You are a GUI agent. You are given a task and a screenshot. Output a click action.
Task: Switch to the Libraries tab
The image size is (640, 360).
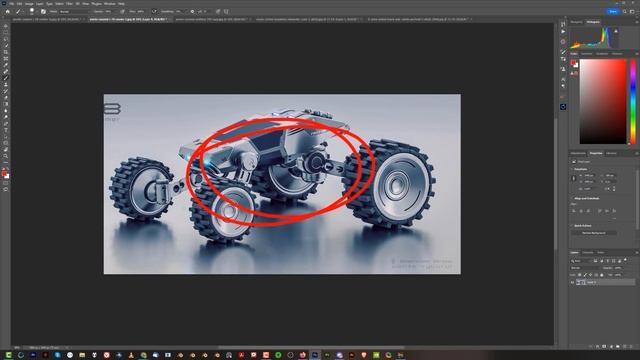tap(611, 153)
